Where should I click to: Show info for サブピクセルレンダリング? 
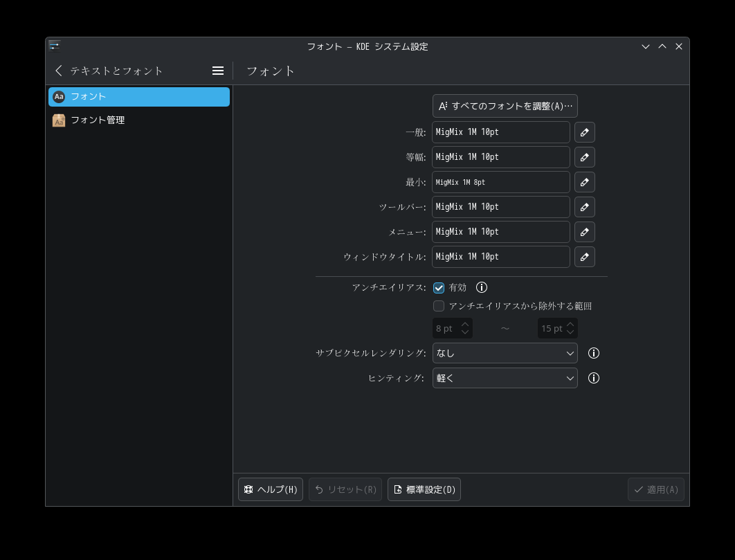[593, 353]
